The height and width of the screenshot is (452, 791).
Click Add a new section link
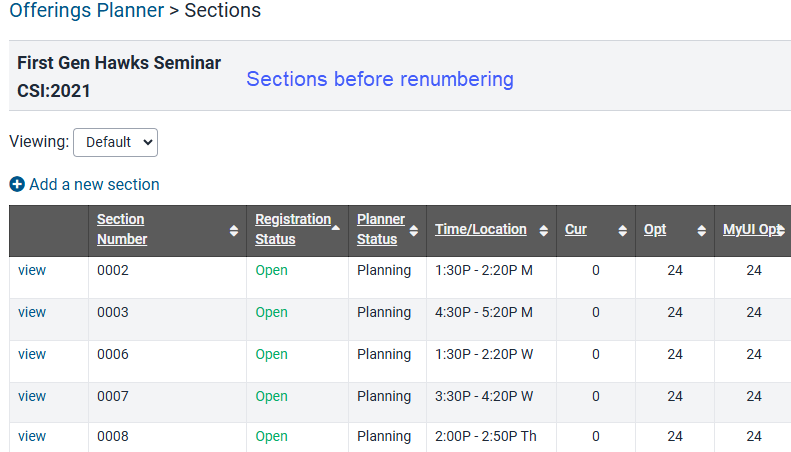94,185
